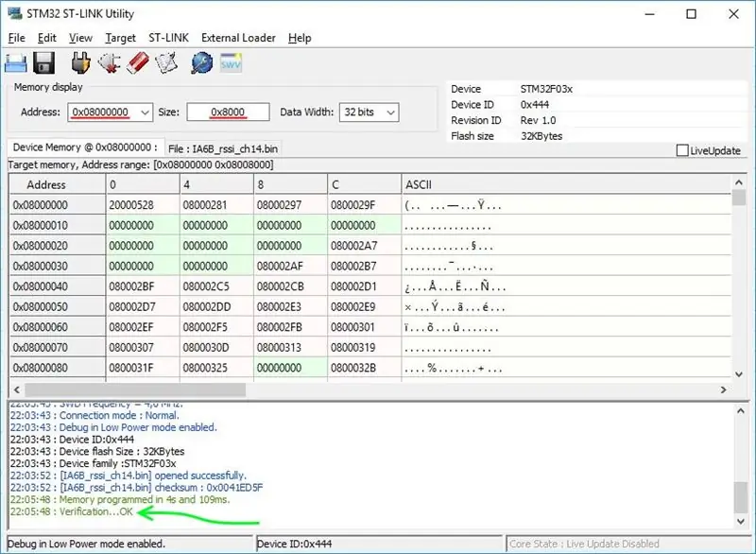Select the cell with value 20000528
The image size is (756, 554).
(x=143, y=205)
